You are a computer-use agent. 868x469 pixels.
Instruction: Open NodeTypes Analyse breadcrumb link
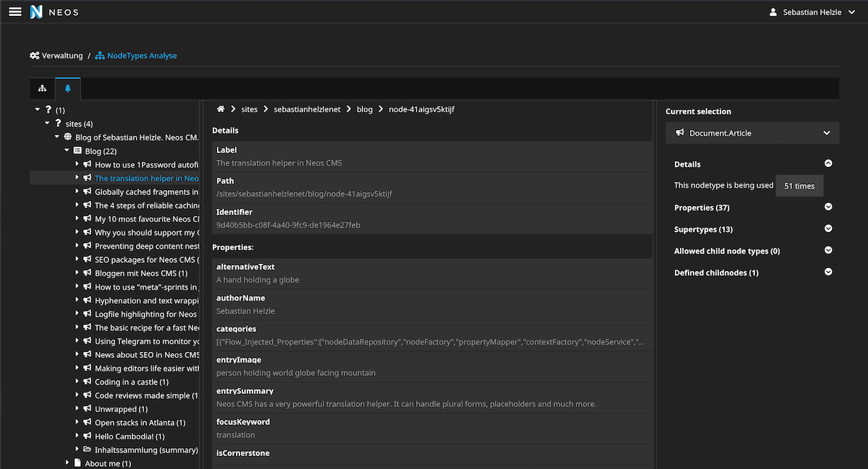(136, 56)
